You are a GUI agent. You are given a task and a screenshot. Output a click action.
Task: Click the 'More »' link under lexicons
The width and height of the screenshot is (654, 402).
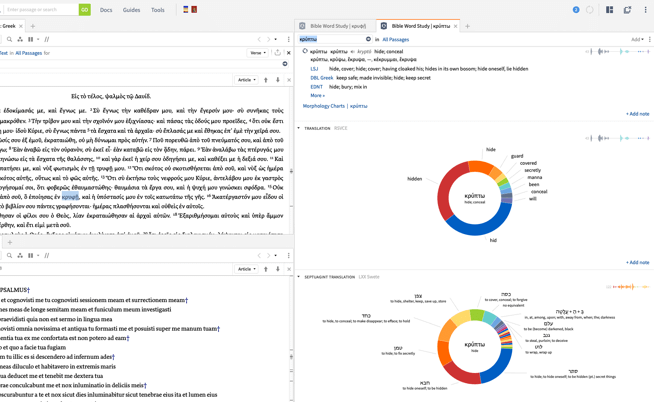click(317, 95)
